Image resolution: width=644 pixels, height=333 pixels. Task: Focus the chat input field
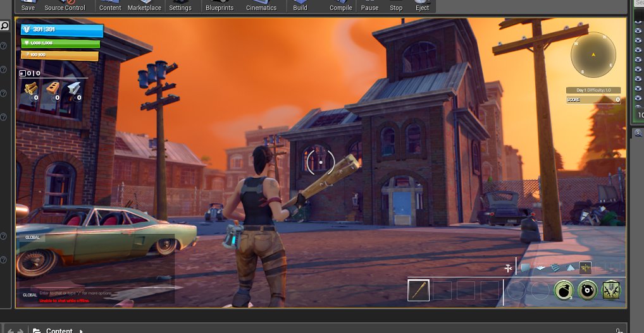(x=75, y=293)
